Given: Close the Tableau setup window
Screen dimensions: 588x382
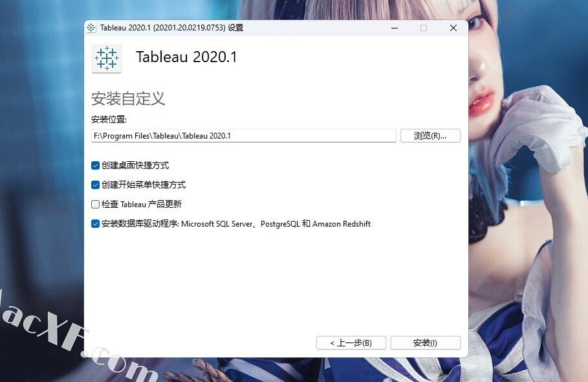Looking at the screenshot, I should click(x=453, y=28).
